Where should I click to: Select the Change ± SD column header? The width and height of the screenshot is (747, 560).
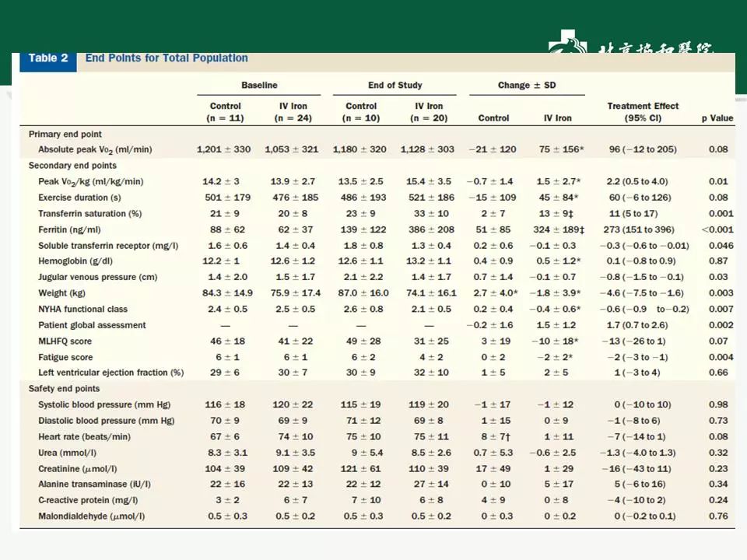click(527, 86)
